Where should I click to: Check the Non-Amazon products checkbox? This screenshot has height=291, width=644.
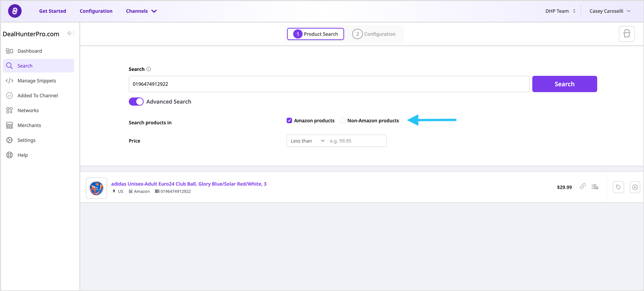(343, 121)
